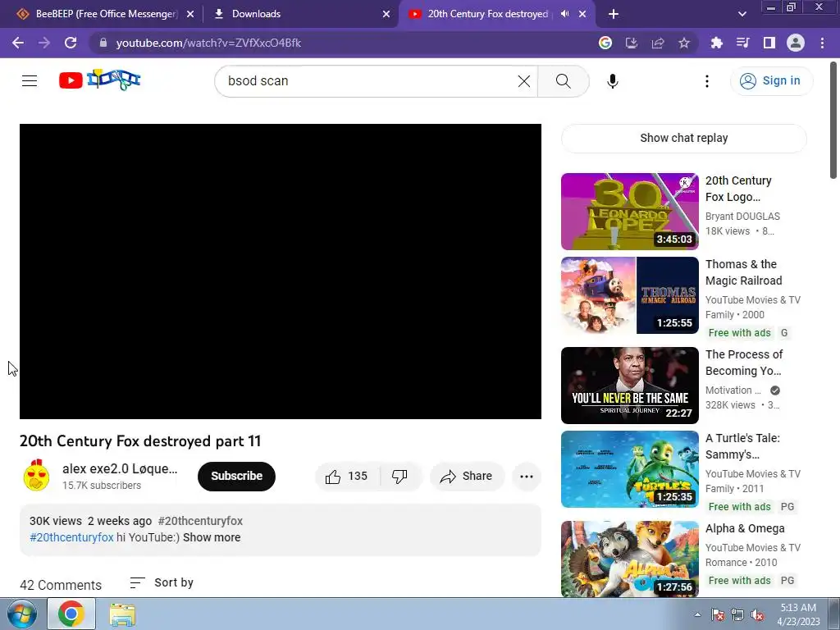Go back with browser back arrow
Image resolution: width=840 pixels, height=630 pixels.
coord(18,43)
